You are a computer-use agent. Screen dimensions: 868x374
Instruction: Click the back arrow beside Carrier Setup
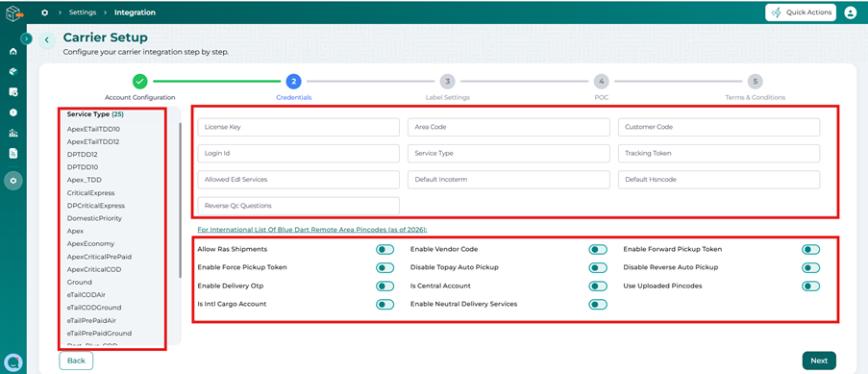pyautogui.click(x=47, y=39)
